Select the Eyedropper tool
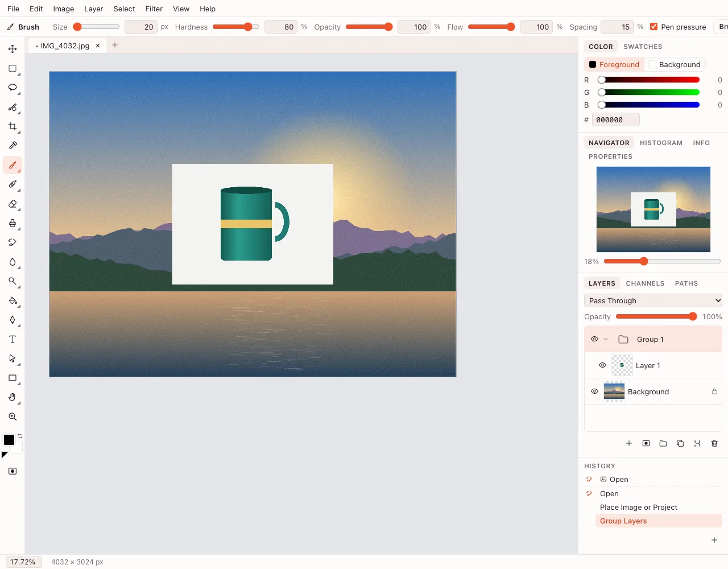This screenshot has width=728, height=569. [13, 146]
